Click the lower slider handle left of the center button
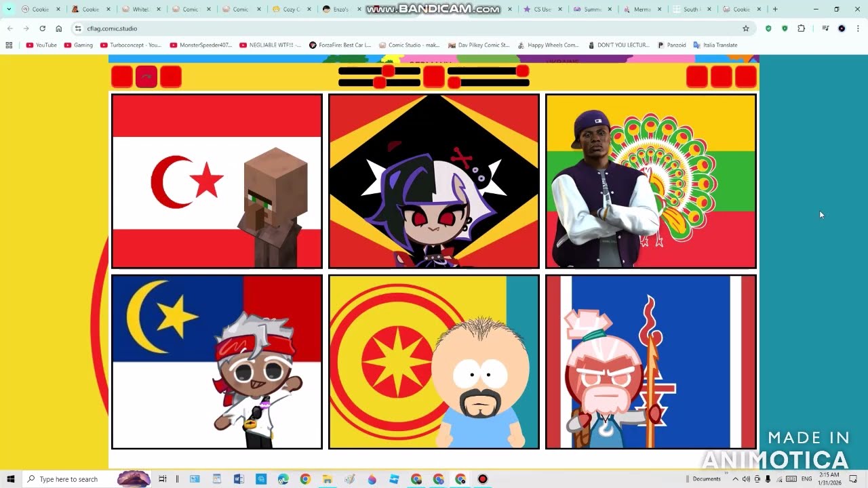Screen dimensions: 868x488 click(380, 83)
